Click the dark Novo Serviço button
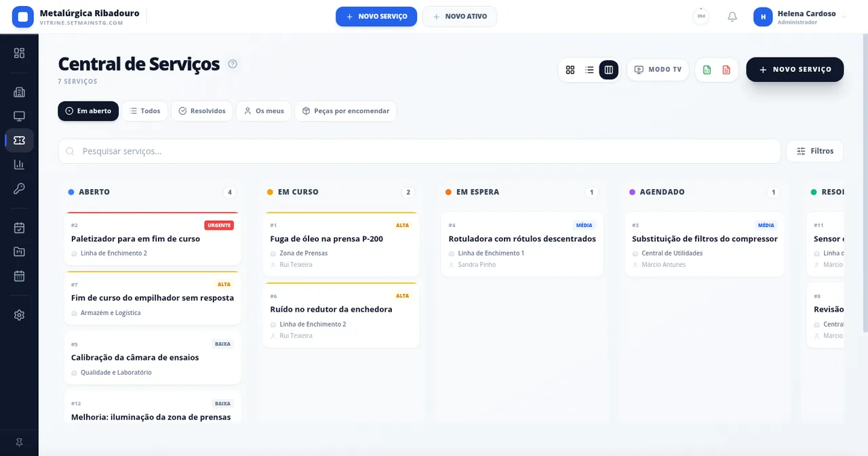Image resolution: width=868 pixels, height=456 pixels. tap(795, 70)
